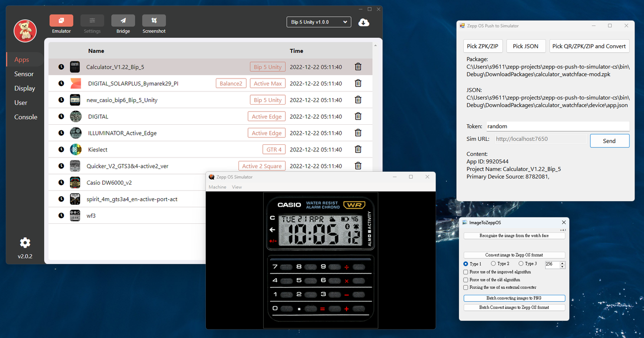Click the app list scrollbar up arrow

376,46
